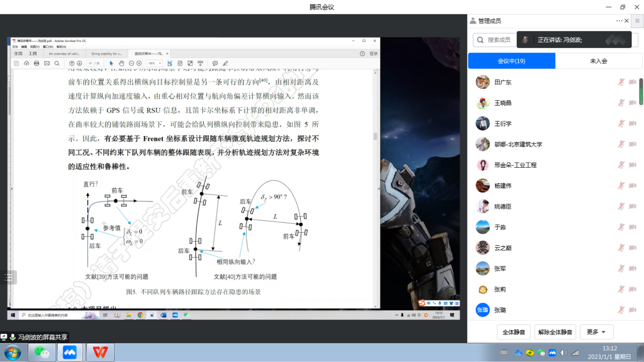Image resolution: width=644 pixels, height=362 pixels.
Task: Click the 解除全体静音 button
Action: (555, 332)
